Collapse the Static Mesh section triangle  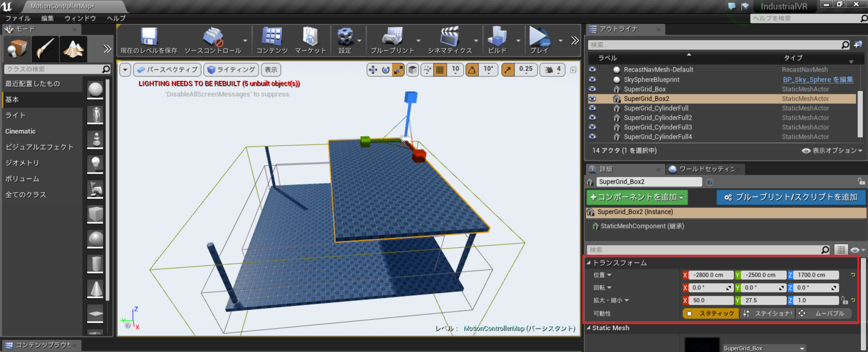589,328
